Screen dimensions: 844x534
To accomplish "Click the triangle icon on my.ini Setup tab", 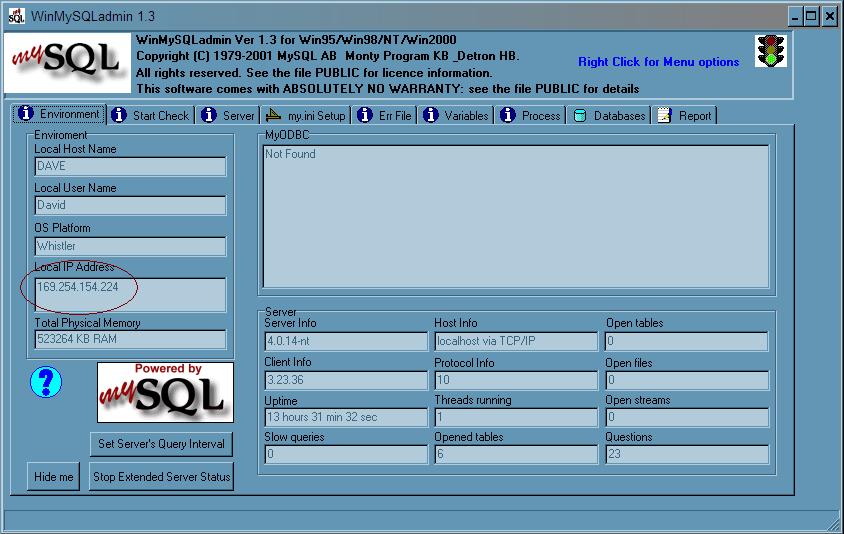I will (274, 115).
